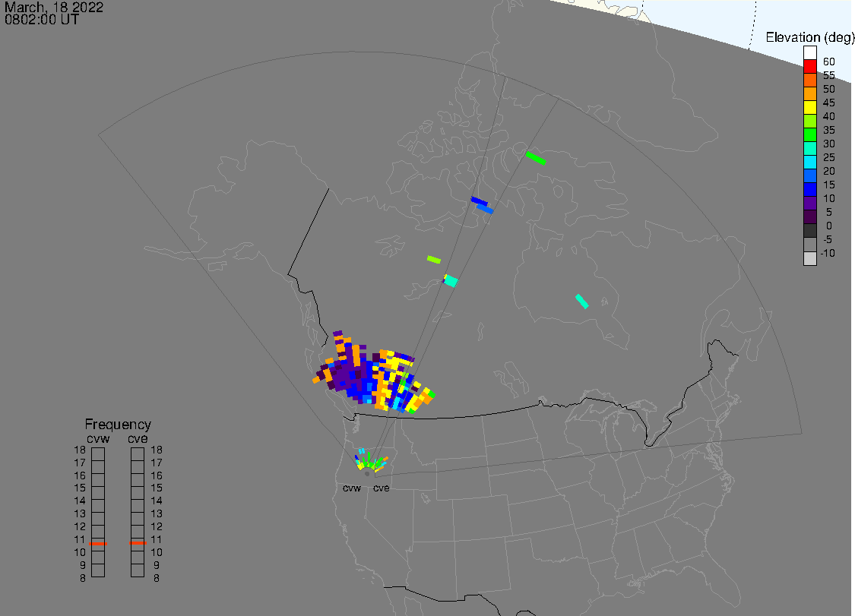
Task: Select the yellow swatch in the Elevation legend
Action: tap(809, 107)
